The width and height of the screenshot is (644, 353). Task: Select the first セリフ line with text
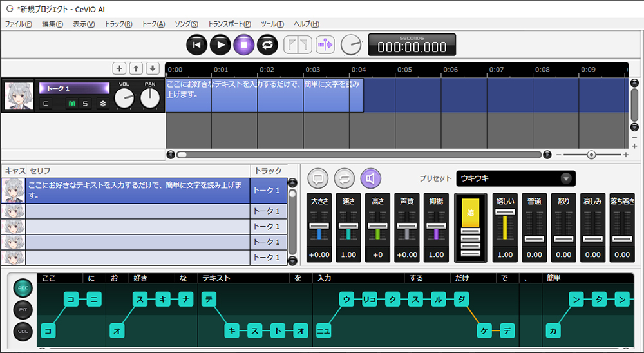[138, 190]
